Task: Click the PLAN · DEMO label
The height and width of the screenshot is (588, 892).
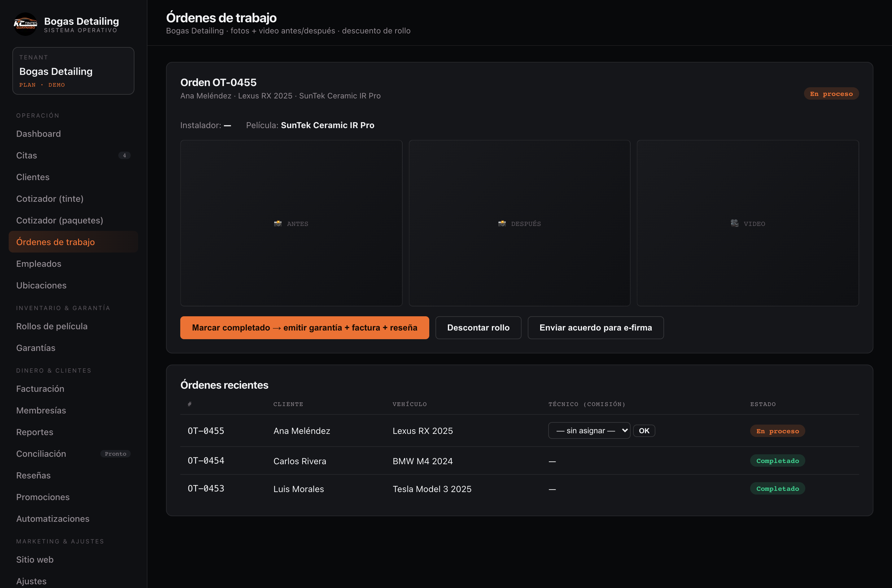Action: coord(42,85)
